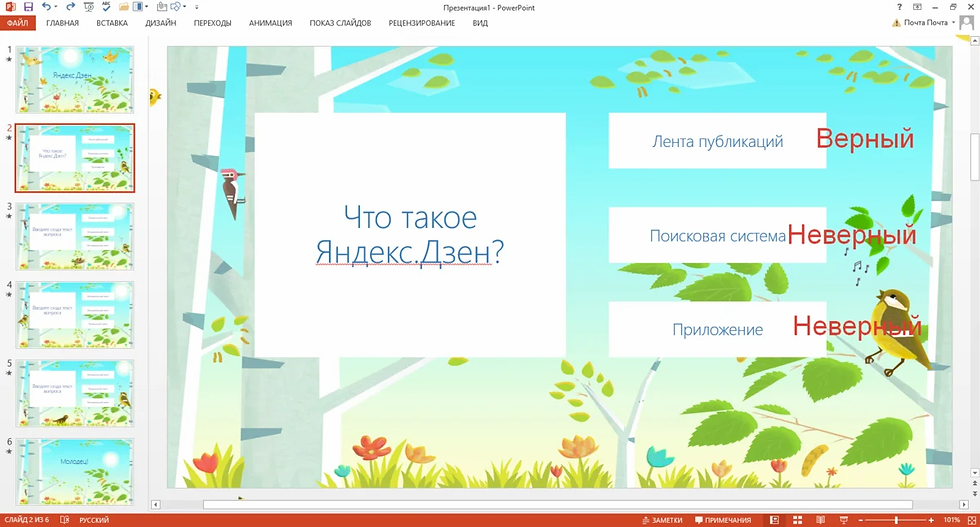Open Customize Quick Access Toolbar dropdown
Screen dimensions: 980x527
197,8
